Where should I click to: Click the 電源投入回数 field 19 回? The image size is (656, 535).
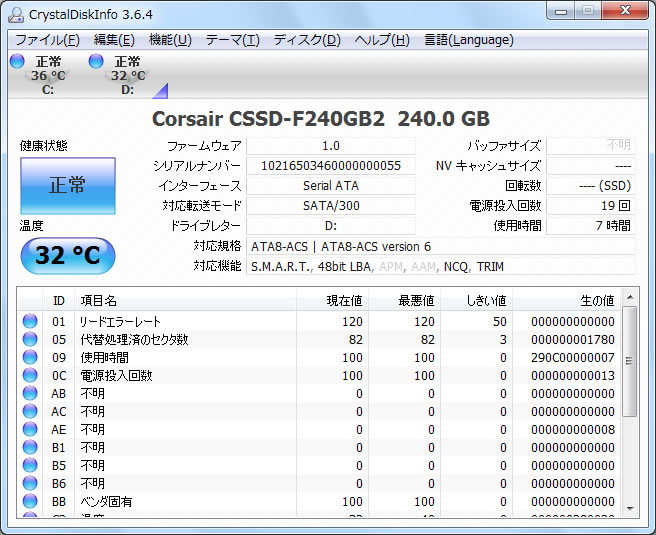[x=591, y=206]
